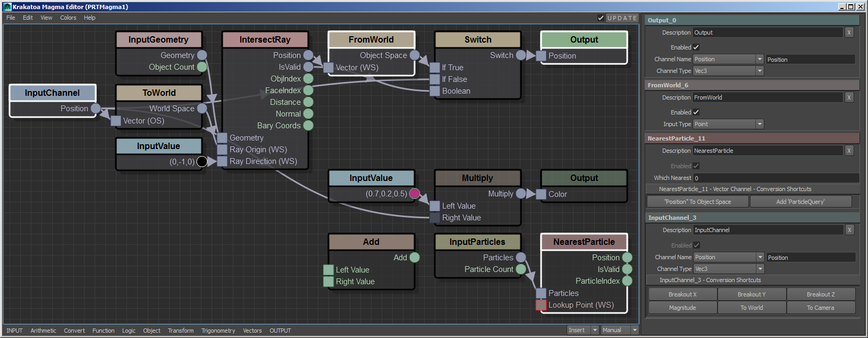Click the Normal output socket

(308, 114)
